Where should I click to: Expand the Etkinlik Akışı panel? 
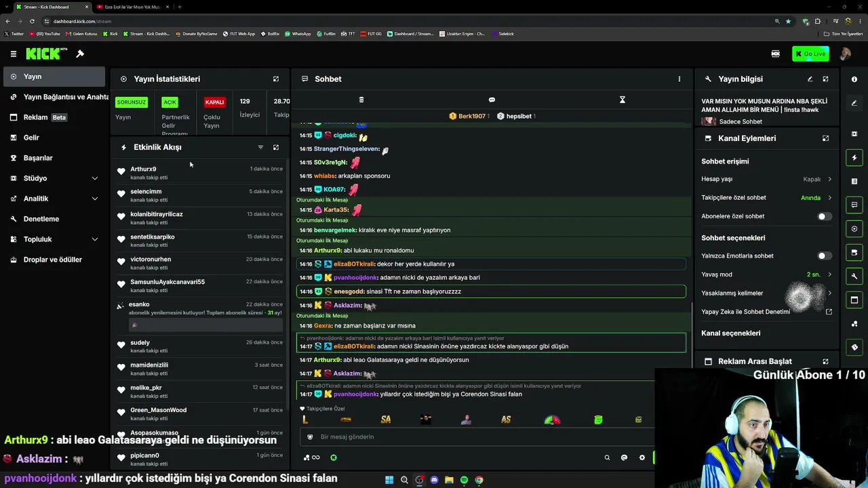point(276,147)
